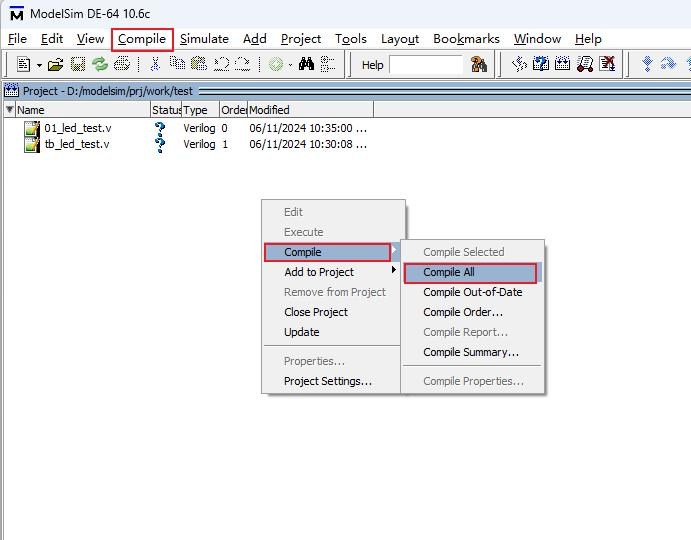Click status question mark of 01_led_test.v
691x540 pixels.
(160, 129)
